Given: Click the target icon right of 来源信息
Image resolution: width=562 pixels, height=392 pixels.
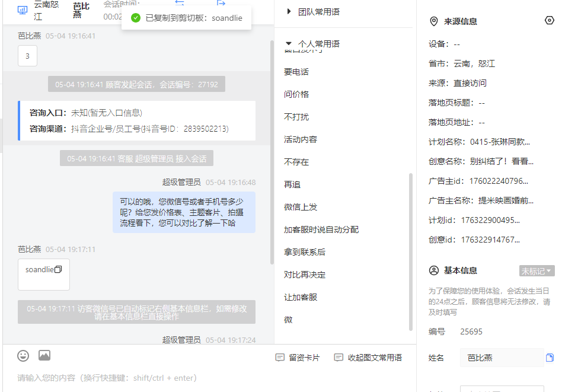Looking at the screenshot, I should [549, 20].
